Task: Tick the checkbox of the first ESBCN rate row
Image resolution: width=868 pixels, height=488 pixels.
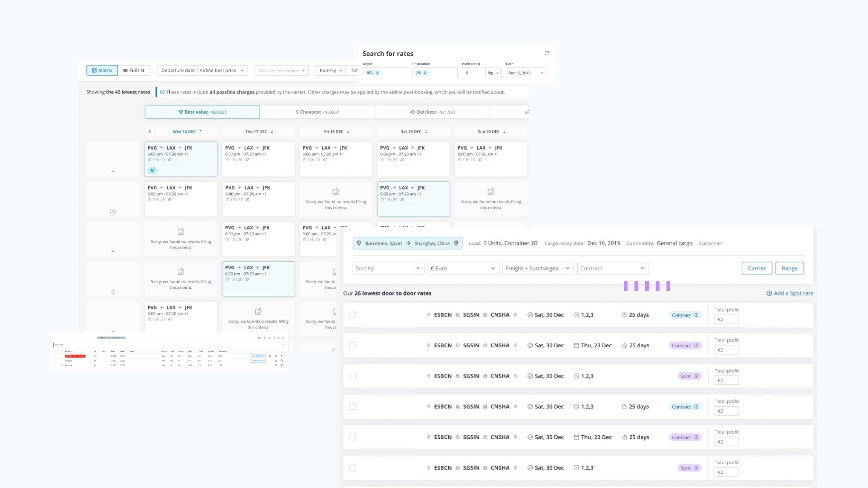Action: coord(353,315)
